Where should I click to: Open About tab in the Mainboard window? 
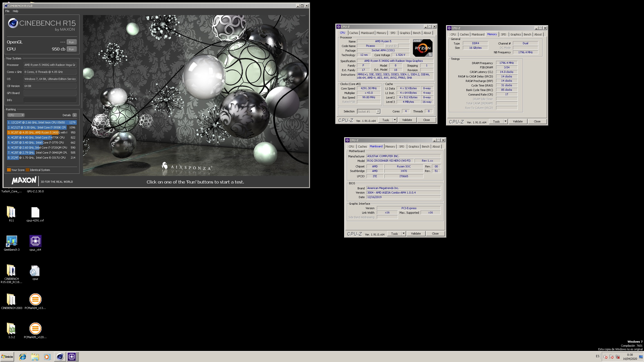(x=436, y=147)
